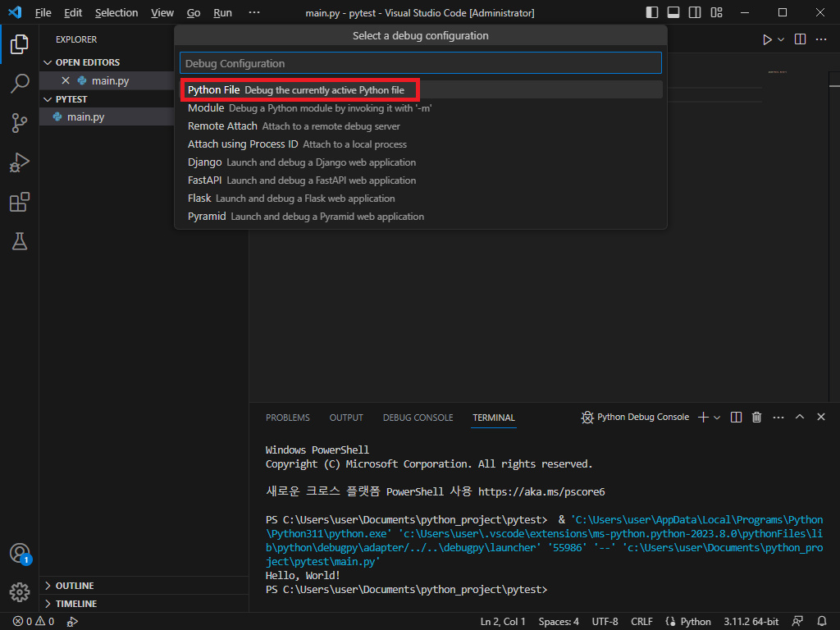This screenshot has height=630, width=840.
Task: Open the Accounts icon in activity bar
Action: pyautogui.click(x=20, y=553)
